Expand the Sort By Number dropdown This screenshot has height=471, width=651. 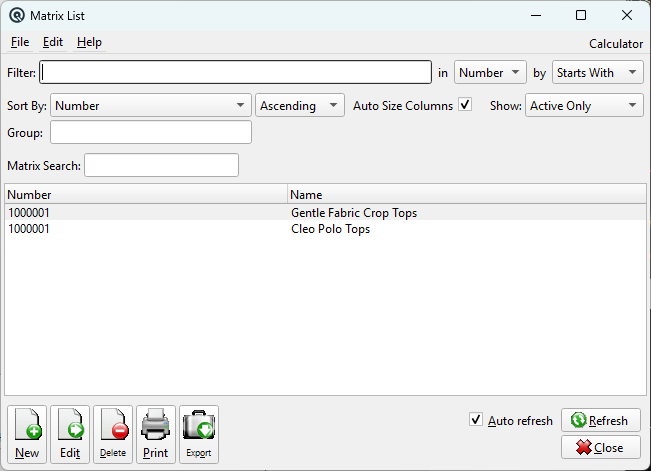151,105
